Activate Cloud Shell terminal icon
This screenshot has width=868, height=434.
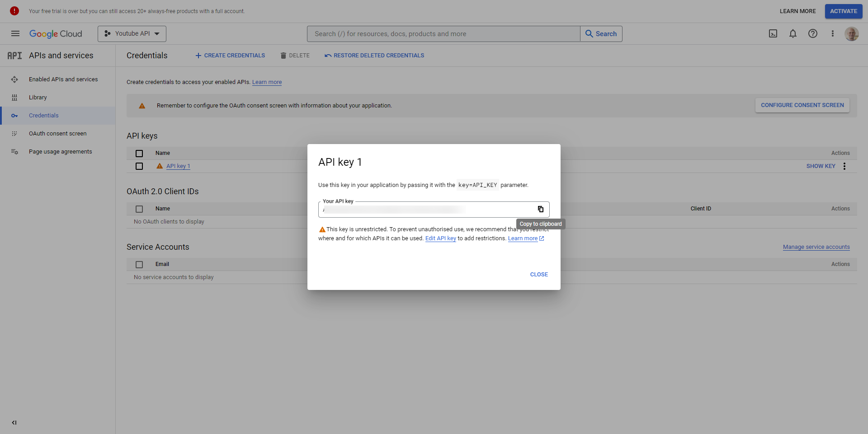point(773,34)
